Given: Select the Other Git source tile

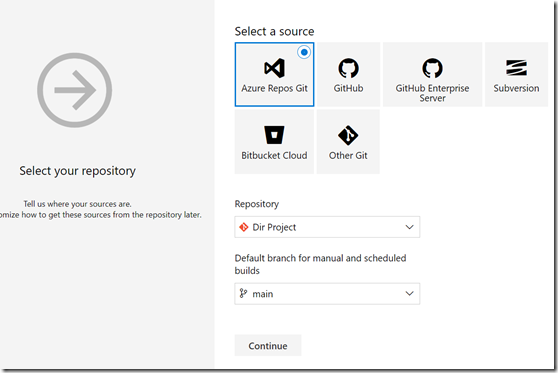Looking at the screenshot, I should (348, 142).
